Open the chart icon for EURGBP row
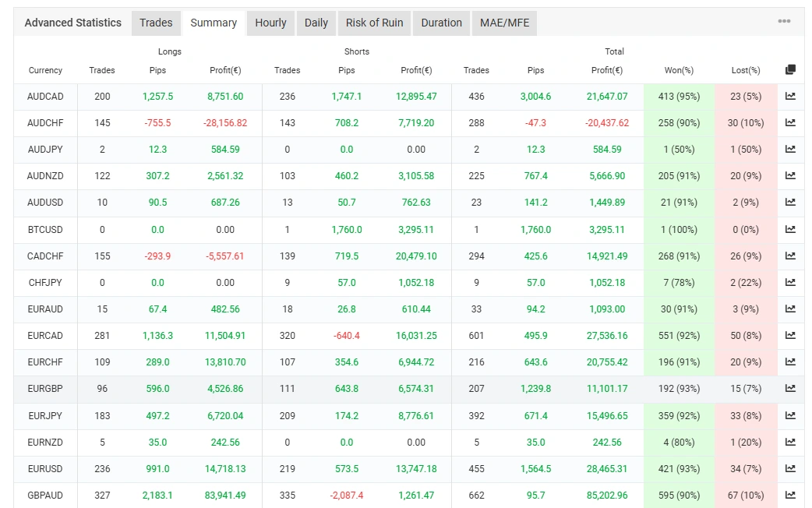Screen dimensions: 812x508 pos(790,388)
